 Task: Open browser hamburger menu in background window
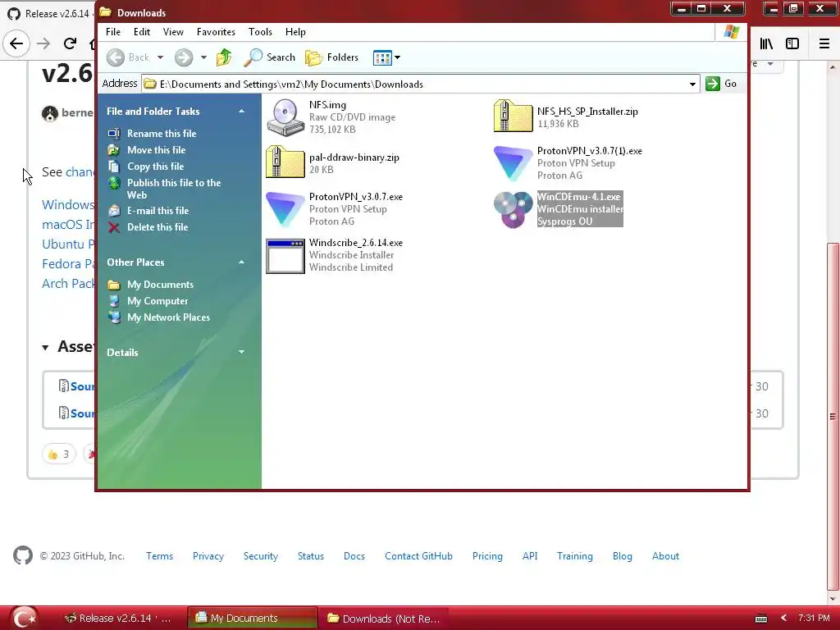pos(824,43)
